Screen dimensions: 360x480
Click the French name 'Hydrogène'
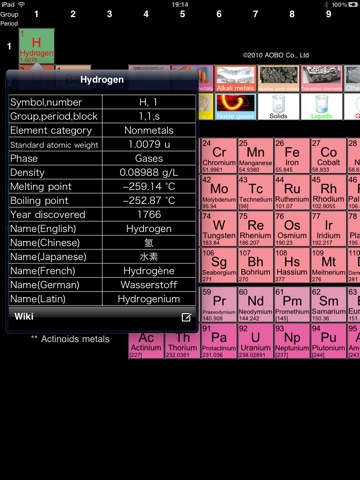(x=149, y=271)
